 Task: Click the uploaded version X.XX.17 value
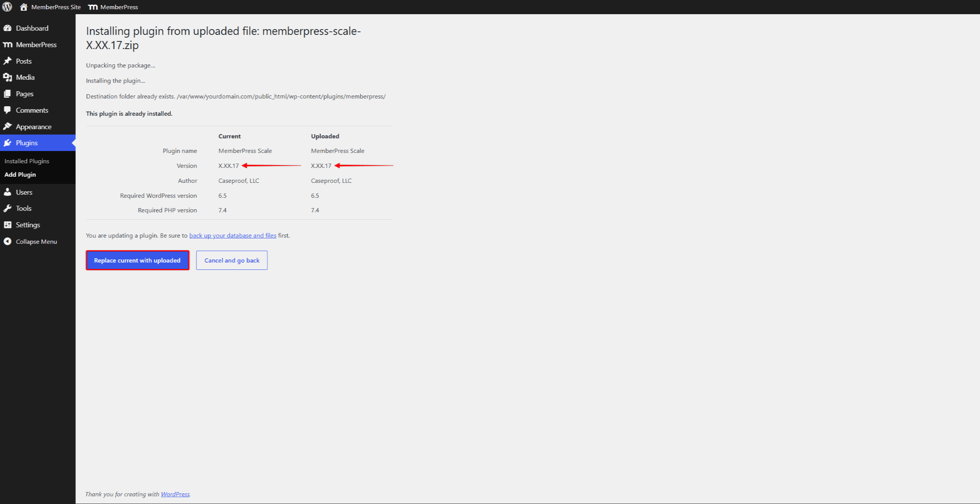tap(321, 166)
